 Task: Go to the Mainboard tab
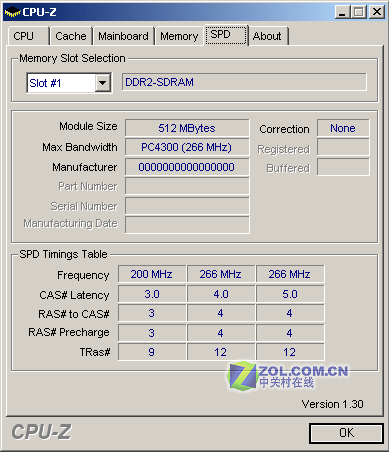[123, 36]
